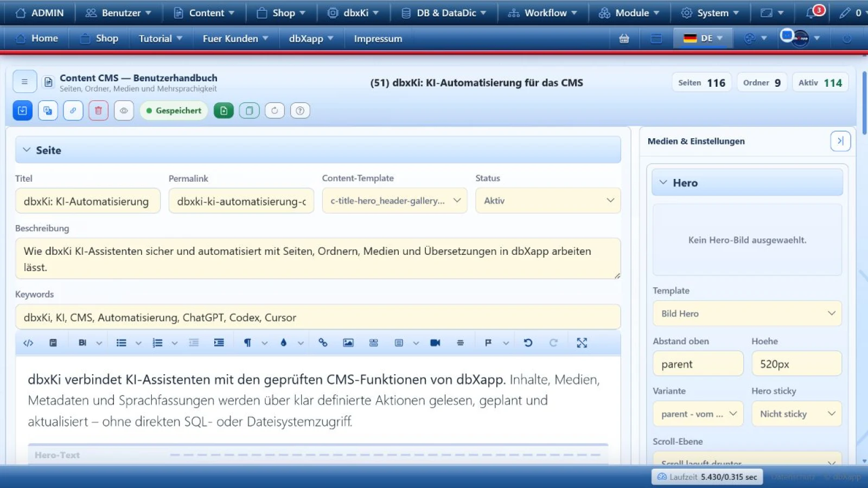Click the Keywords input field
The image size is (868, 488).
click(x=318, y=317)
